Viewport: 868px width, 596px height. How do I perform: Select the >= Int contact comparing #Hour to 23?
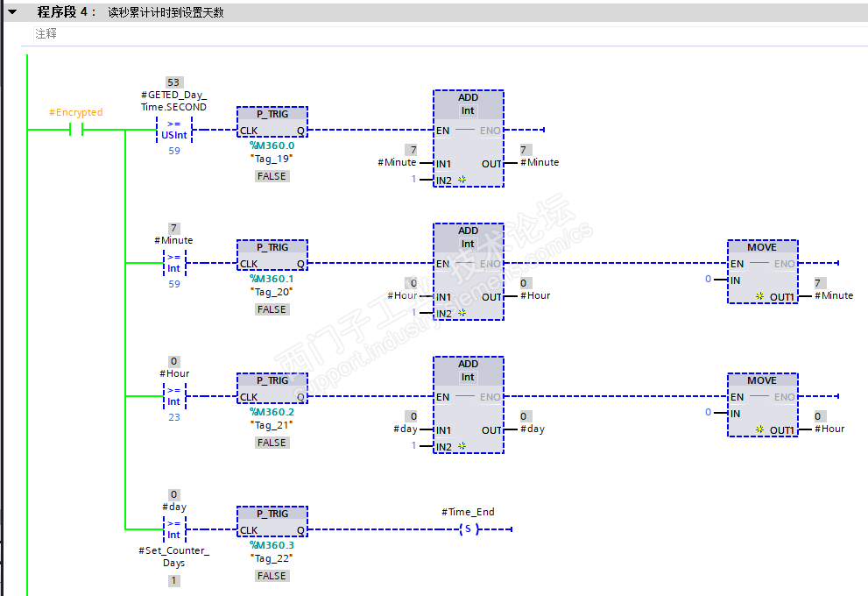[x=173, y=398]
